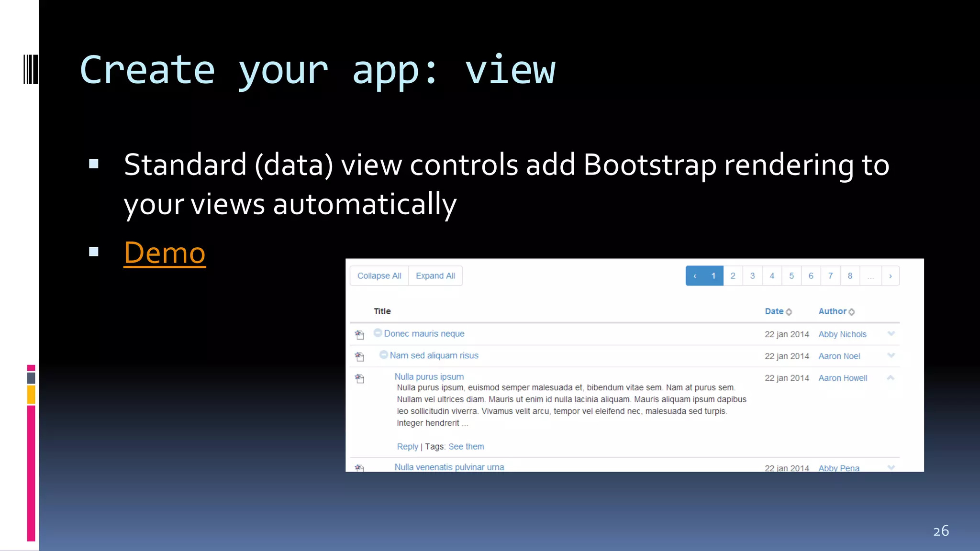Open author Abby Nichols link

(842, 334)
